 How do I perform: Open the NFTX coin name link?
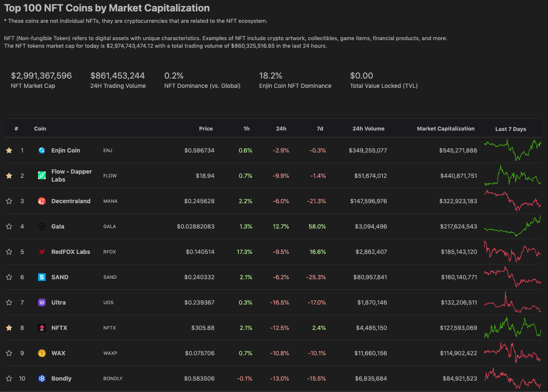(x=59, y=328)
